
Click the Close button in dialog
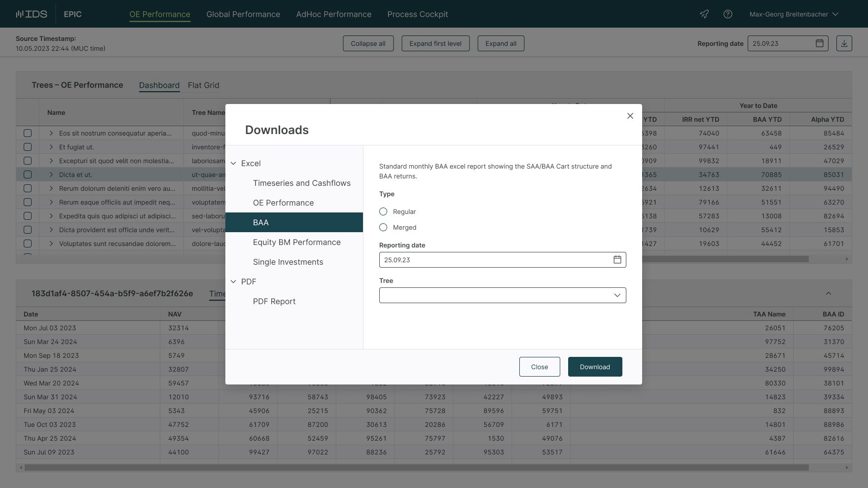pyautogui.click(x=540, y=367)
